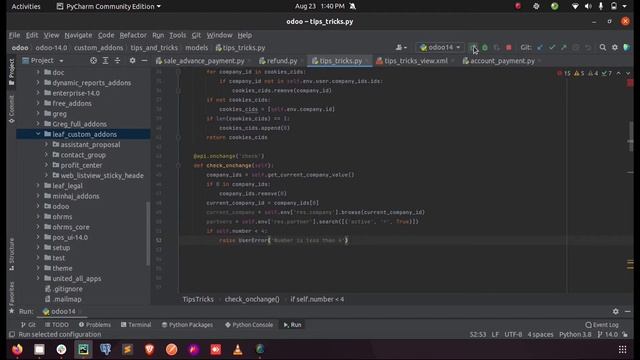Viewport: 640px width, 360px height.
Task: Expand the assistant_proposal folder
Action: [x=46, y=144]
